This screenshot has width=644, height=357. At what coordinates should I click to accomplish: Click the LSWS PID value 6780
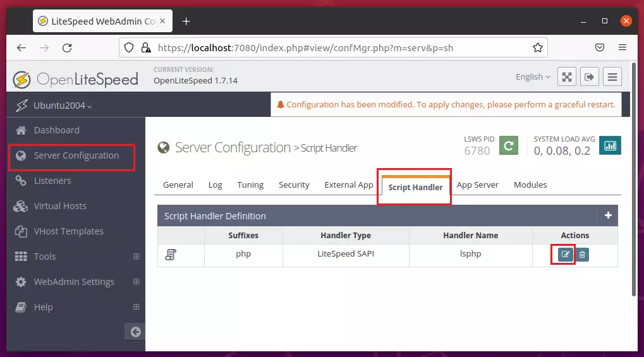pyautogui.click(x=477, y=151)
